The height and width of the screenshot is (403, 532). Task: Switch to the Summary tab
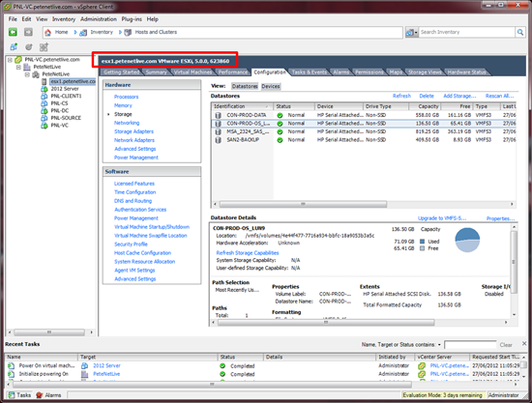156,72
